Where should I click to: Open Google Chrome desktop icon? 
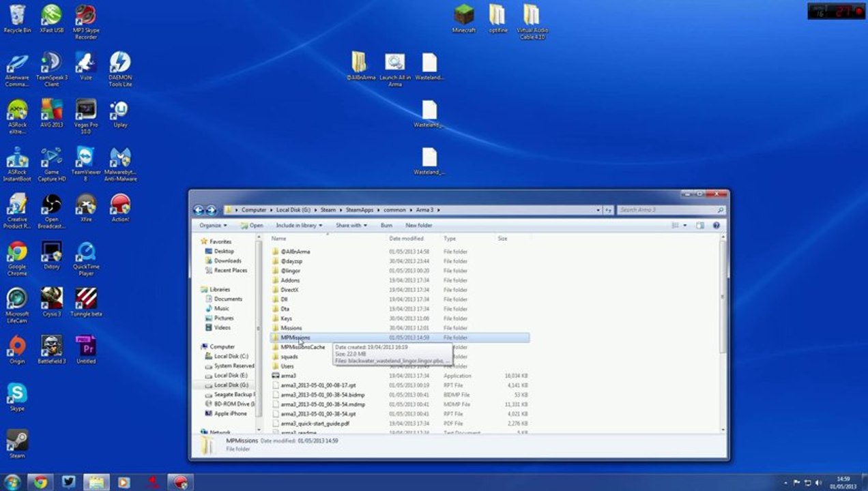click(17, 258)
